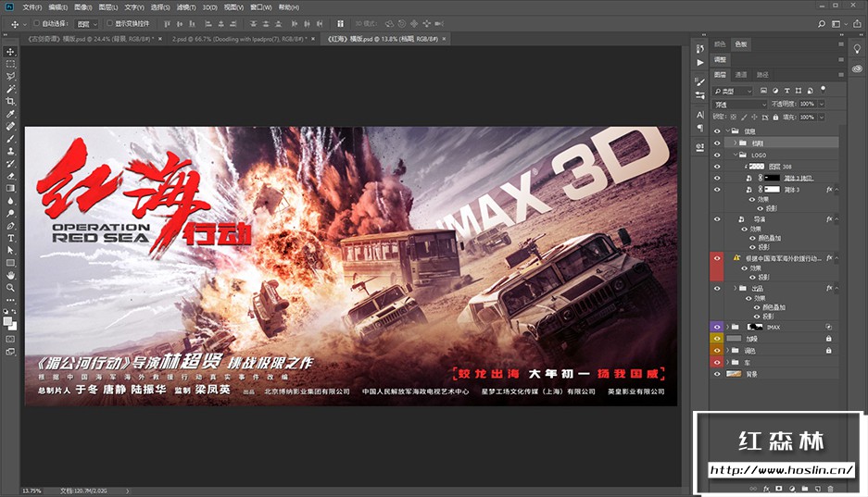This screenshot has width=868, height=497.
Task: Select the Horizontal Type tool
Action: click(10, 238)
